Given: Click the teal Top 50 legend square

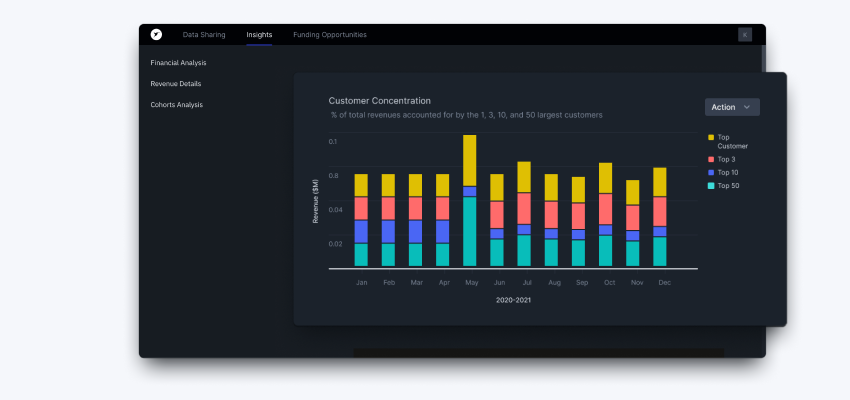Looking at the screenshot, I should pos(711,186).
